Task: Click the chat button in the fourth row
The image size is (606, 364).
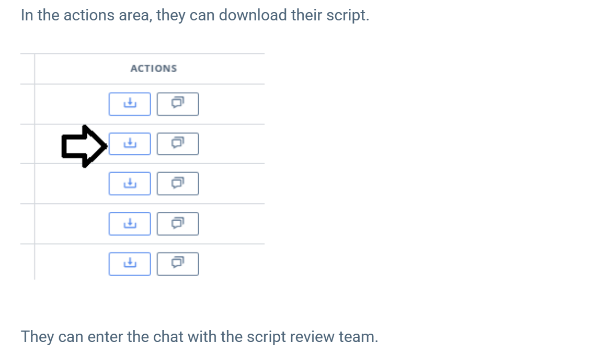Action: [x=178, y=224]
